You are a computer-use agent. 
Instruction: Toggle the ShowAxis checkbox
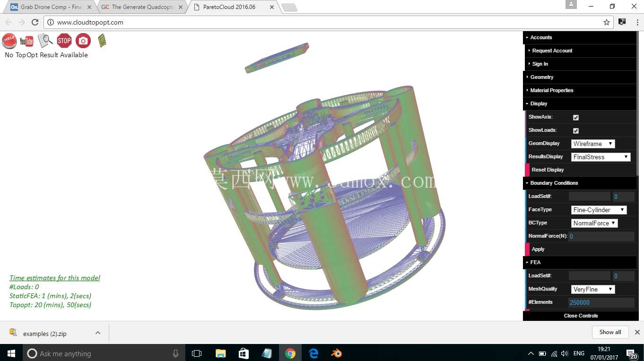pyautogui.click(x=576, y=118)
